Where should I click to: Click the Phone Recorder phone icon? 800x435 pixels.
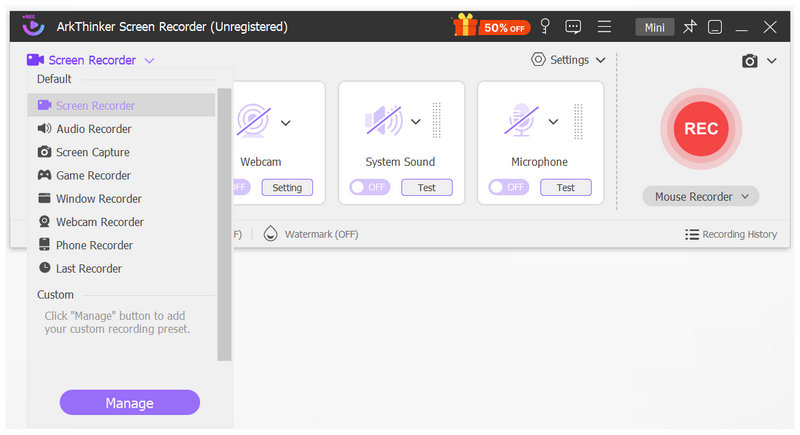(44, 244)
